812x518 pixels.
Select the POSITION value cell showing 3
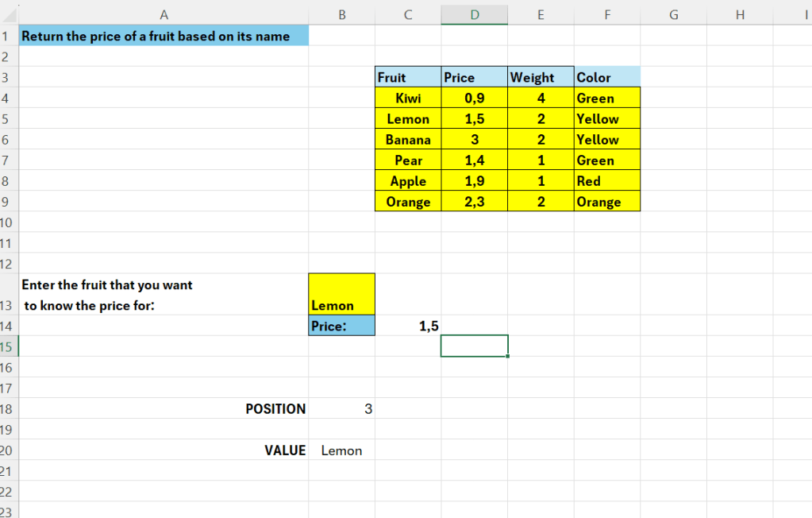[x=341, y=409]
